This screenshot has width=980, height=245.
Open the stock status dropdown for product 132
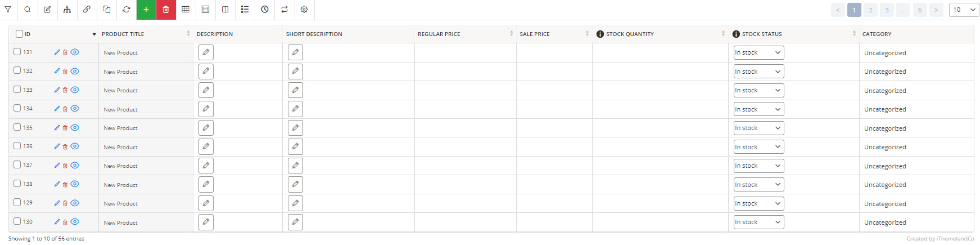coord(758,72)
